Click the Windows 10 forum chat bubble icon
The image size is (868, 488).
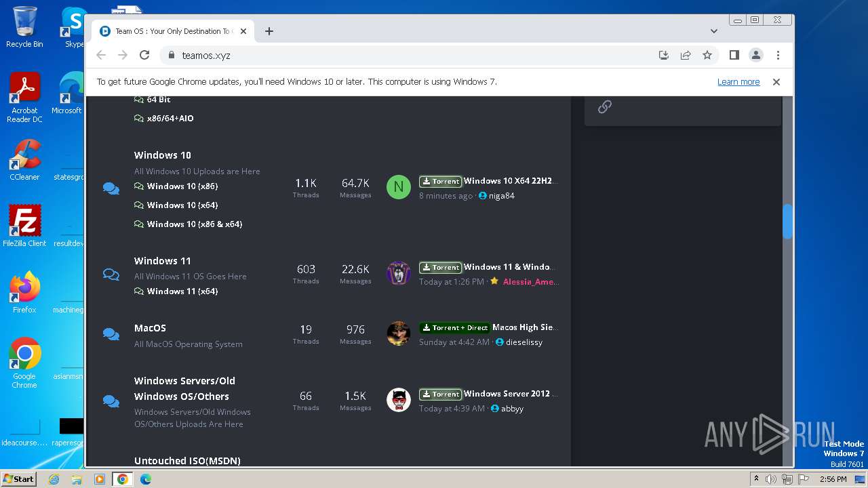111,188
